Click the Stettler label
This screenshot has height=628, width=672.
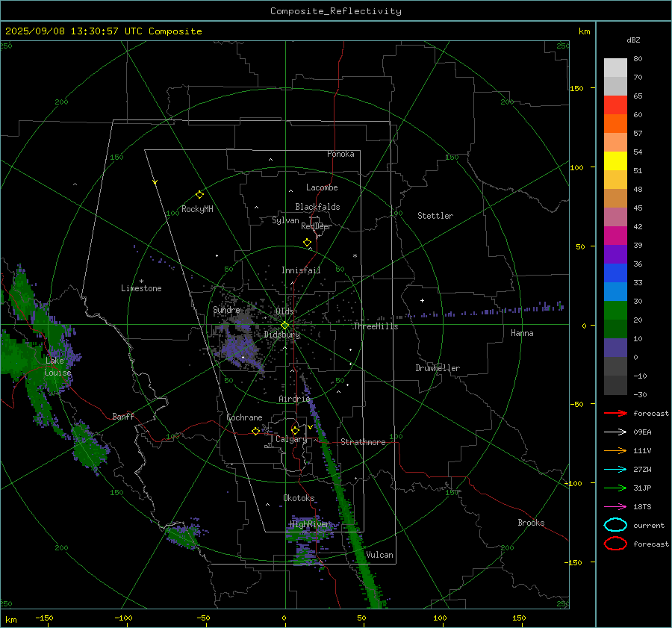[x=435, y=216]
